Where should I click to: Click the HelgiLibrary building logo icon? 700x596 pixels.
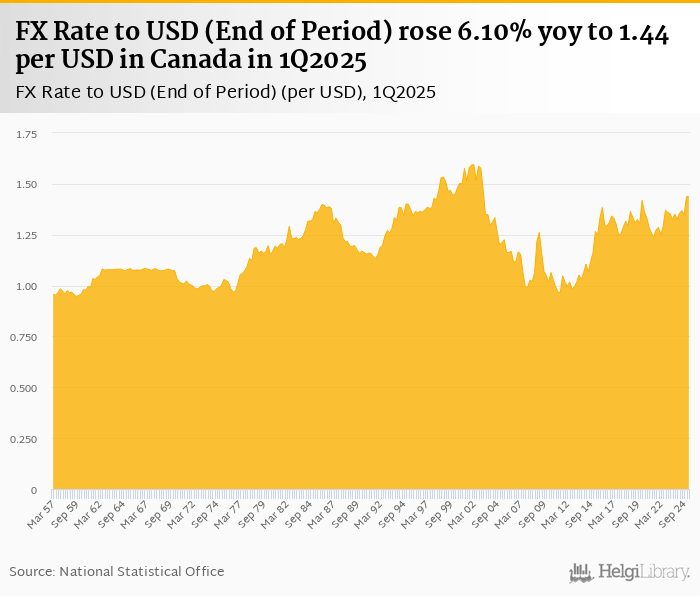coord(581,572)
